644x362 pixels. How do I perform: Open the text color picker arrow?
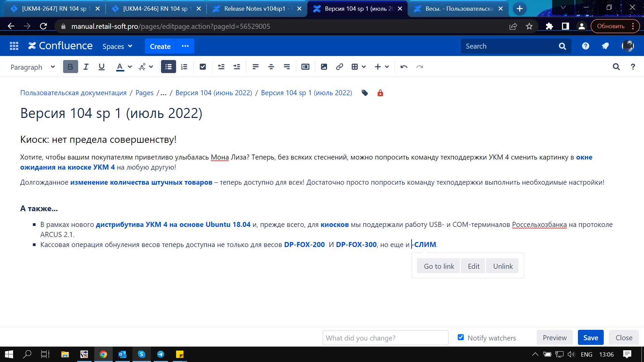point(130,67)
